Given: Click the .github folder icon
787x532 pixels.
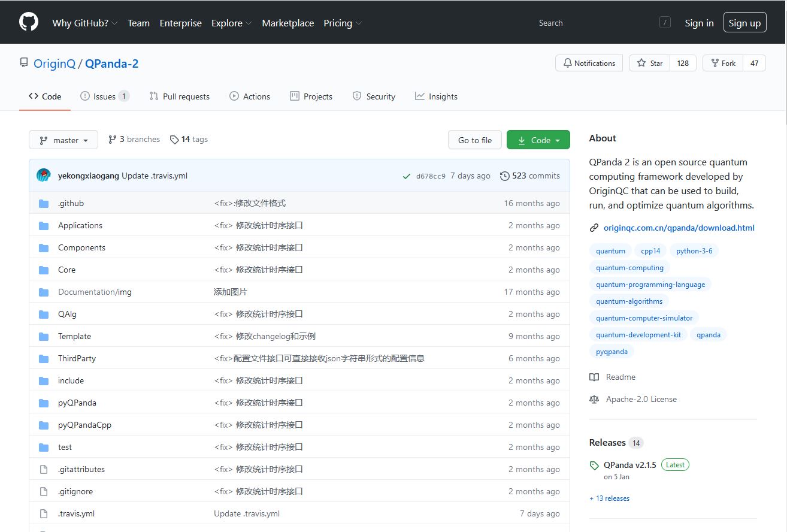Looking at the screenshot, I should 44,204.
